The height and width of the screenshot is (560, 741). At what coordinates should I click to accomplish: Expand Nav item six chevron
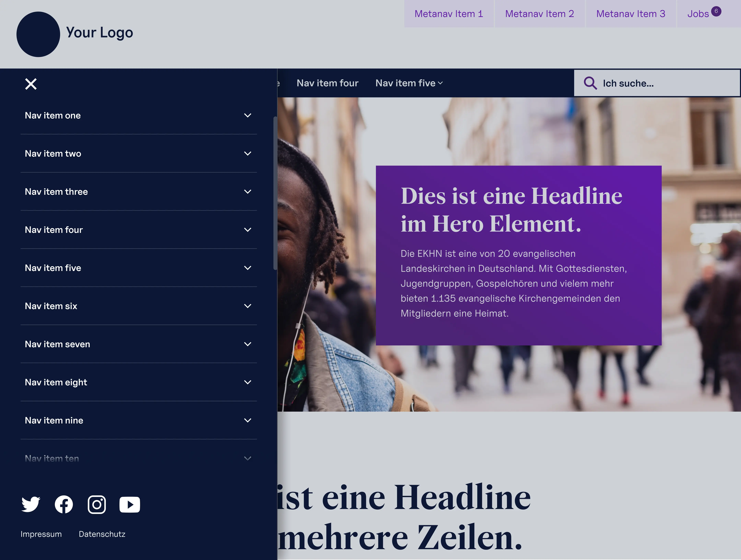[x=248, y=306]
